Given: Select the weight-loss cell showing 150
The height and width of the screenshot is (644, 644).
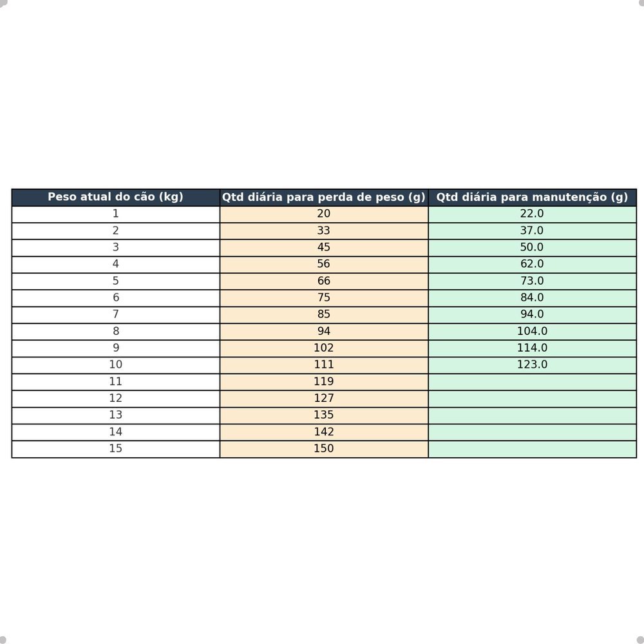Looking at the screenshot, I should pos(323,448).
